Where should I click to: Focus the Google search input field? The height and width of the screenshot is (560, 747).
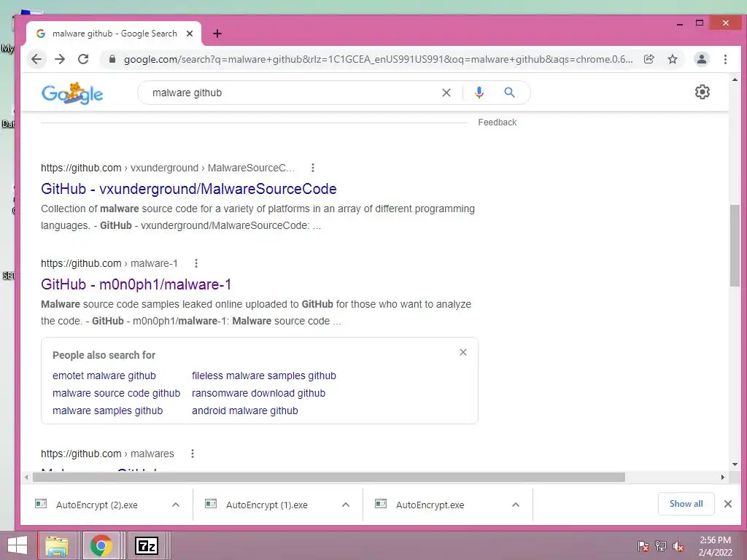pos(290,93)
